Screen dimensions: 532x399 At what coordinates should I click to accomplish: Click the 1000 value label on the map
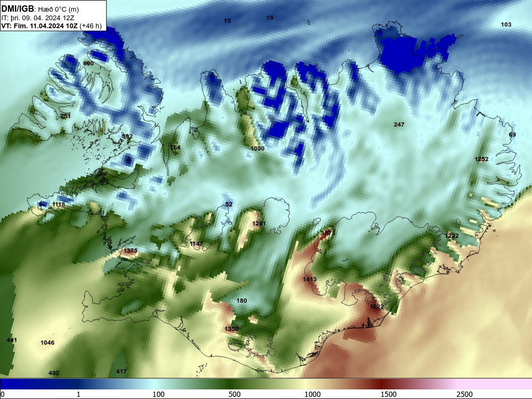point(257,148)
